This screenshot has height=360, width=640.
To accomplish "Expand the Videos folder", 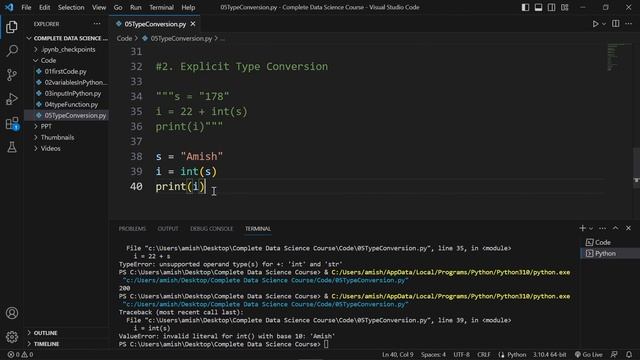I will [67, 149].
